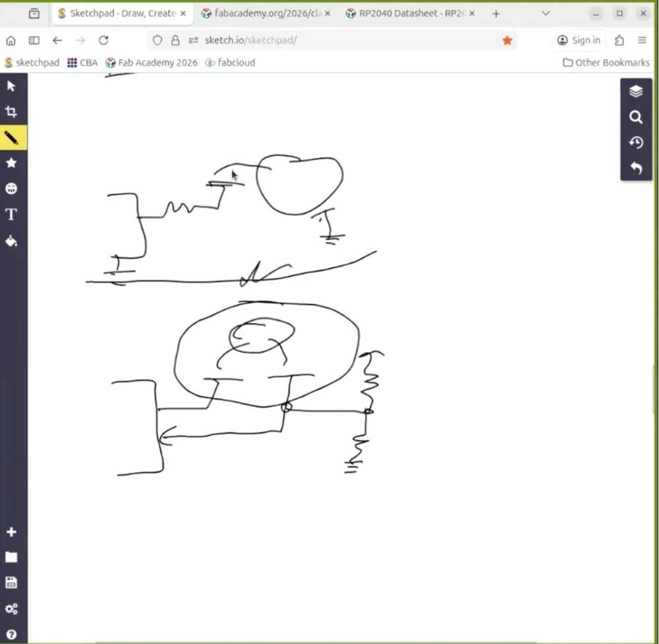
Task: Toggle the orange bookmark star
Action: [x=507, y=40]
